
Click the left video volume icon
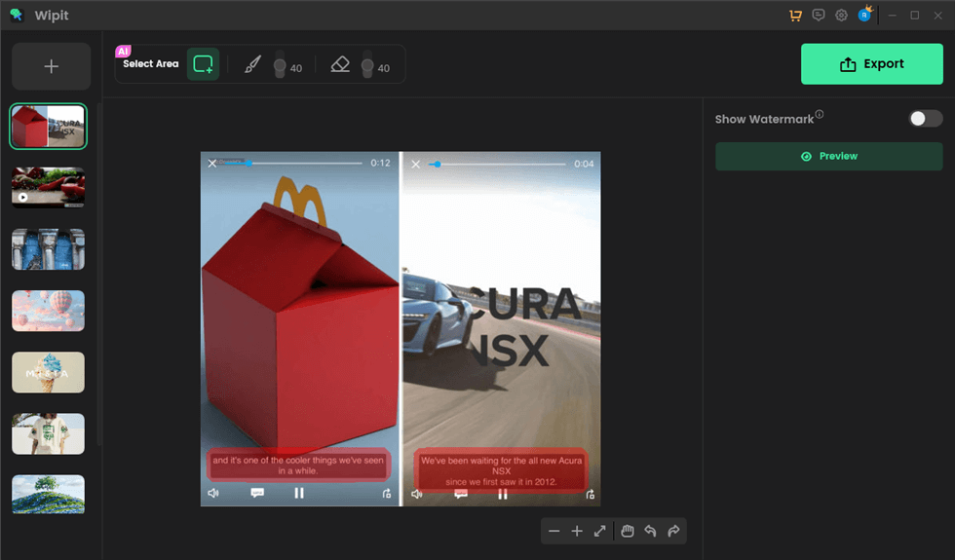(x=213, y=493)
